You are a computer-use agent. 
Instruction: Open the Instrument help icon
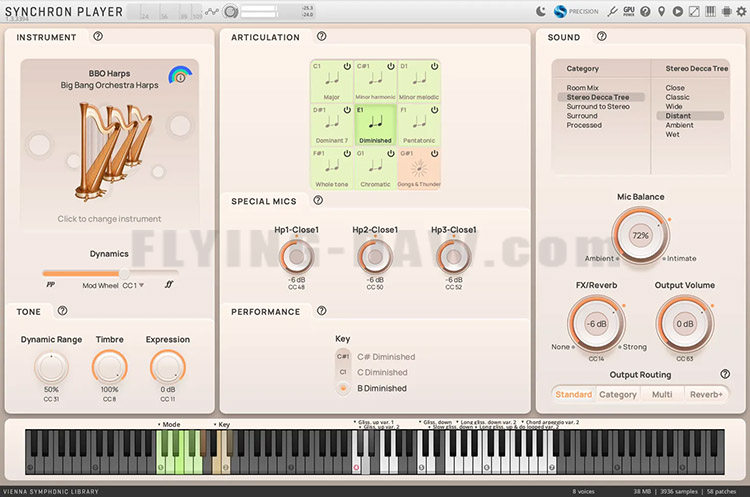tap(98, 36)
